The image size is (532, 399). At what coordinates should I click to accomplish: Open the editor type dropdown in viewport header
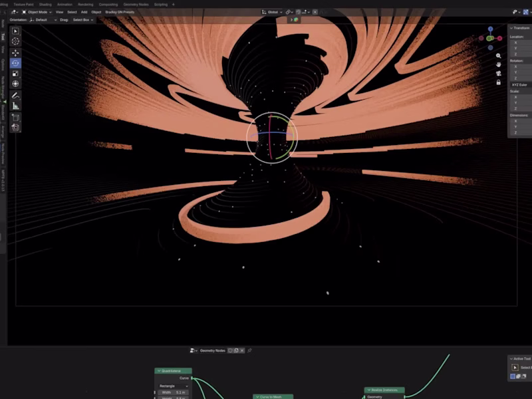(x=15, y=12)
